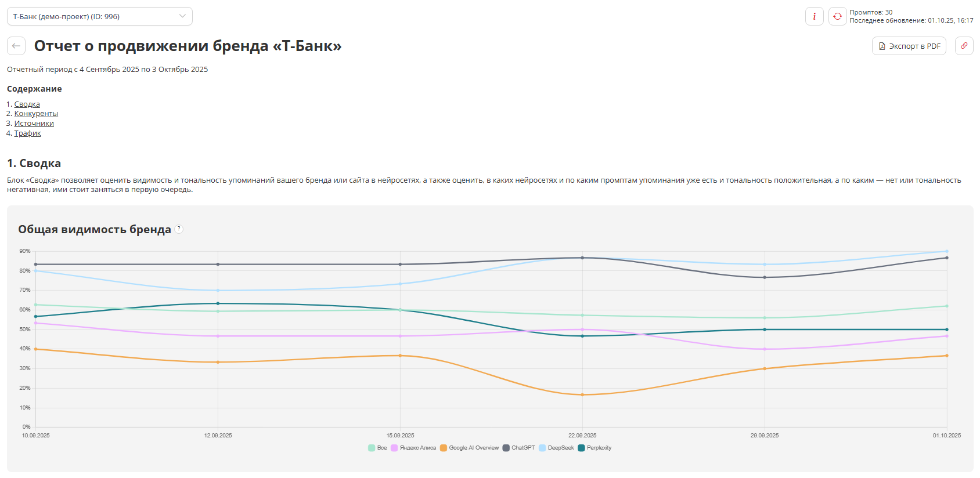Viewport: 980px width, 478px height.
Task: Expand project list with the chevron arrow
Action: pyautogui.click(x=182, y=16)
